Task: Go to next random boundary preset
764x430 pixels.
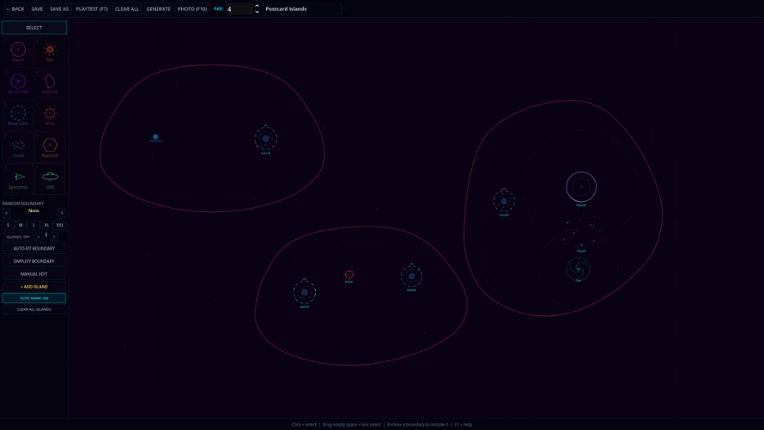Action: [x=61, y=213]
